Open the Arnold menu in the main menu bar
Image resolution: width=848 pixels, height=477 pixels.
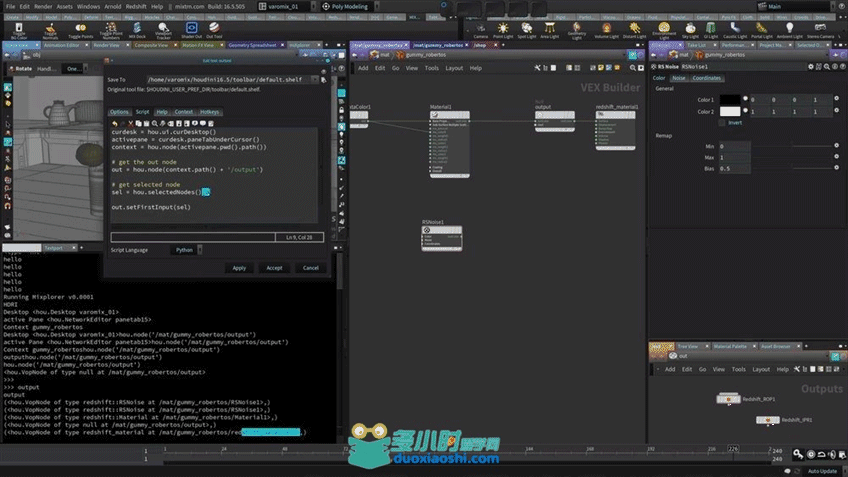tap(112, 6)
